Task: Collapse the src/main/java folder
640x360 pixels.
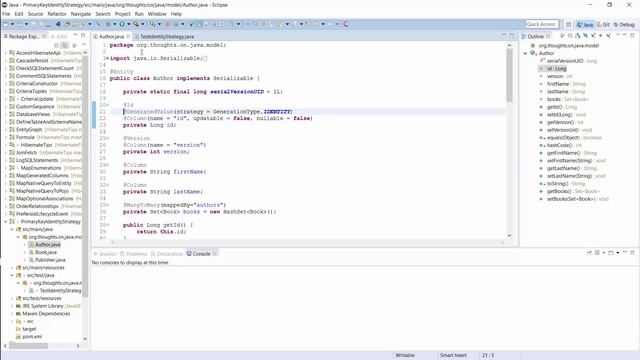Action: pos(12,229)
